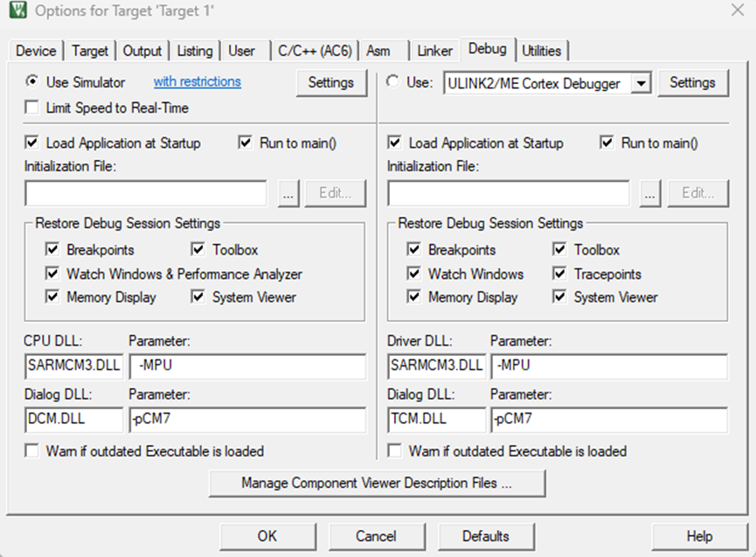Screen dimensions: 756x557
Task: Click the simulator Initialization File field
Action: (146, 193)
